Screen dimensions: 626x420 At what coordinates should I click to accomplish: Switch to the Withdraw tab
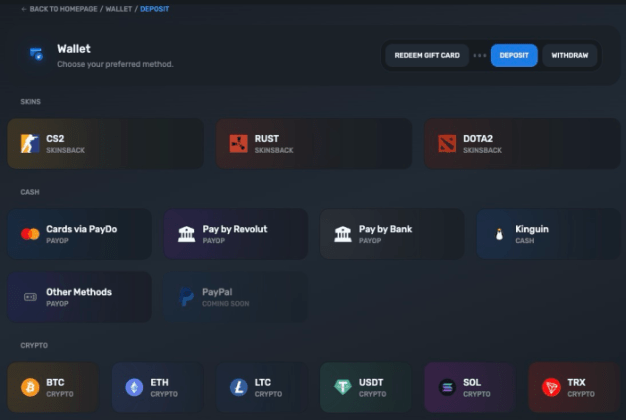(x=570, y=55)
